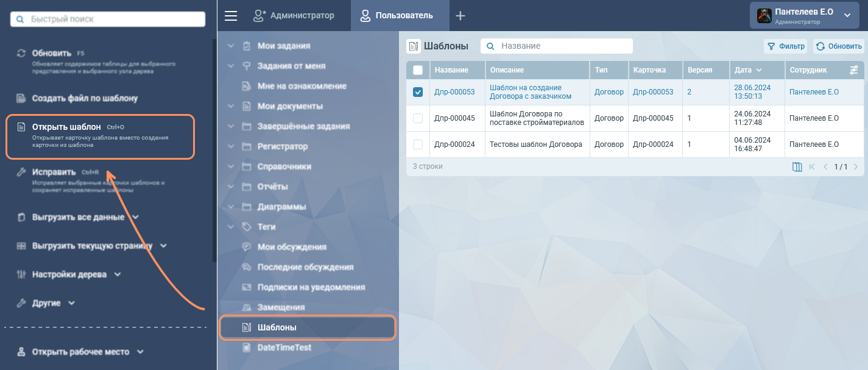Image resolution: width=868 pixels, height=370 pixels.
Task: Expand the Выгрузить все данные section
Action: pos(135,217)
